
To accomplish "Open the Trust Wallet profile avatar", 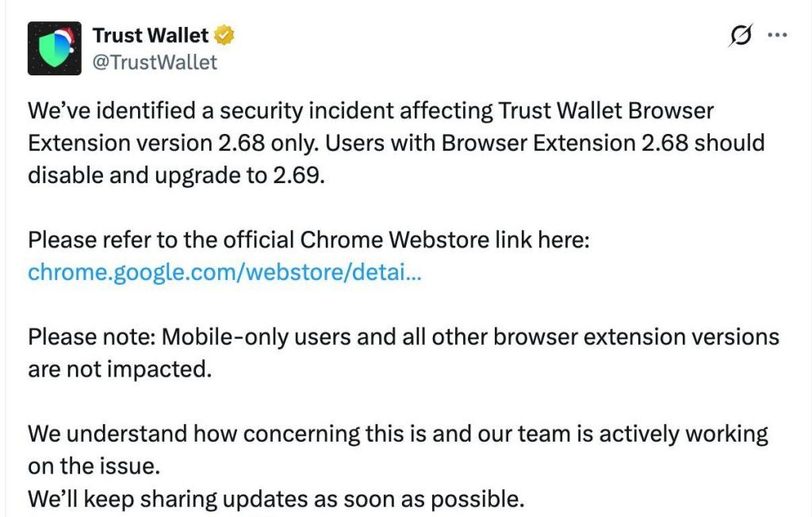I will [55, 48].
